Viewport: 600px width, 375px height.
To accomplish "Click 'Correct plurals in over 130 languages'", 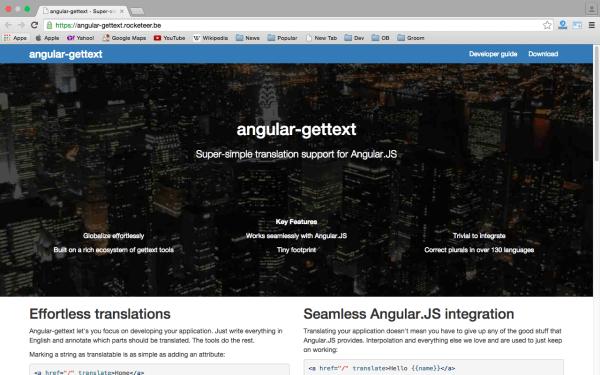I will click(x=479, y=250).
